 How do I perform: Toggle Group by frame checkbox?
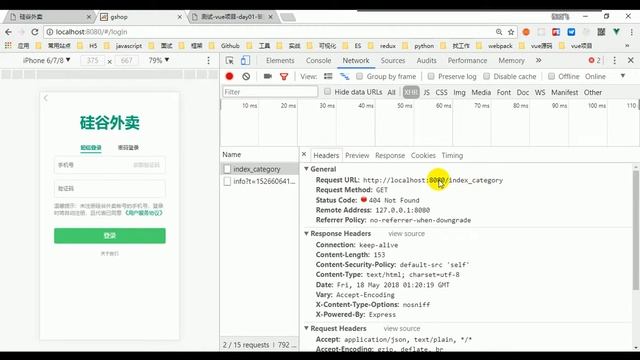click(x=359, y=76)
